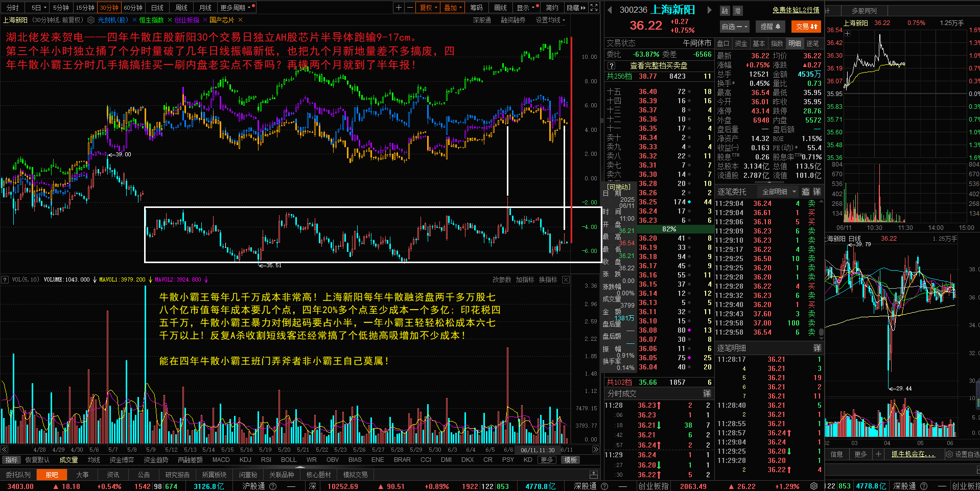Go to next stock arrow
Image resolution: width=980 pixels, height=491 pixels.
click(x=709, y=10)
